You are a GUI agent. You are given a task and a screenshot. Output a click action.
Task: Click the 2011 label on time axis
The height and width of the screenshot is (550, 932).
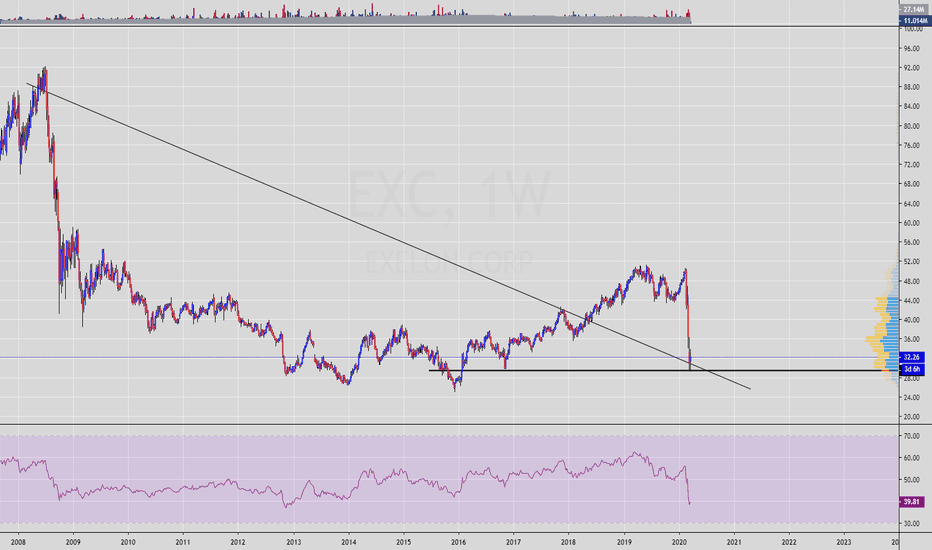(183, 542)
